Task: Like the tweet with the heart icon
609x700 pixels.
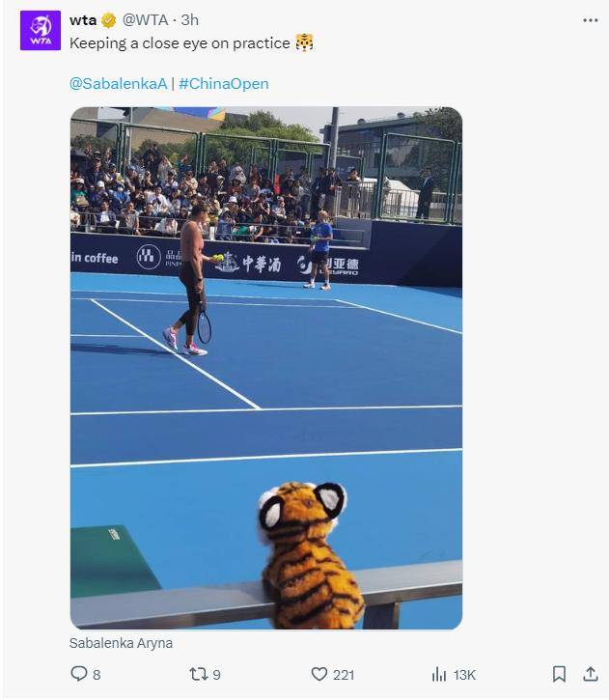Action: [x=319, y=674]
